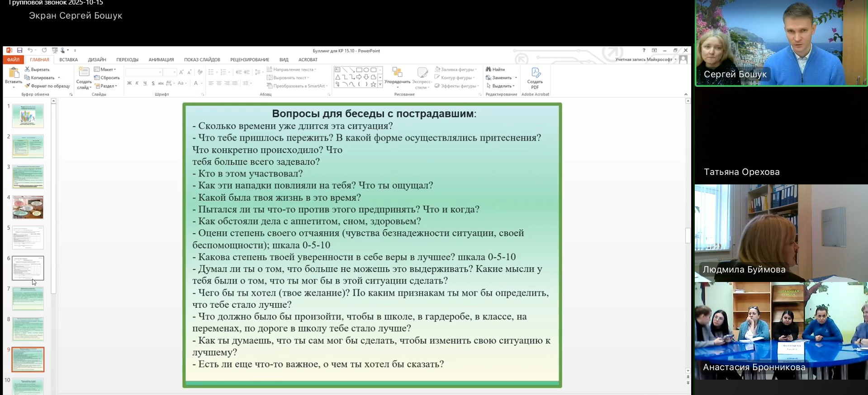
Task: Switch to the Показ слайдов tab
Action: 202,60
